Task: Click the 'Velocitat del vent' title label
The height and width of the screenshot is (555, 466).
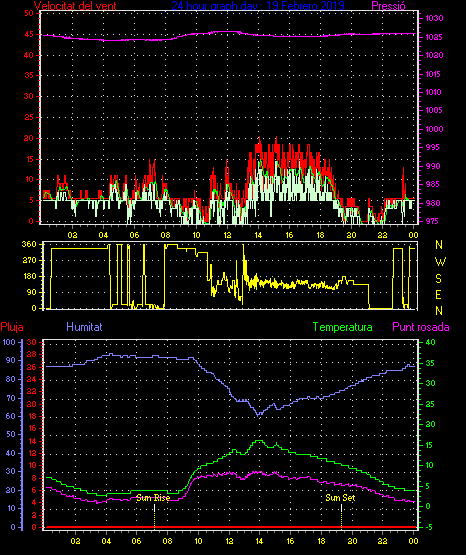Action: [x=75, y=6]
